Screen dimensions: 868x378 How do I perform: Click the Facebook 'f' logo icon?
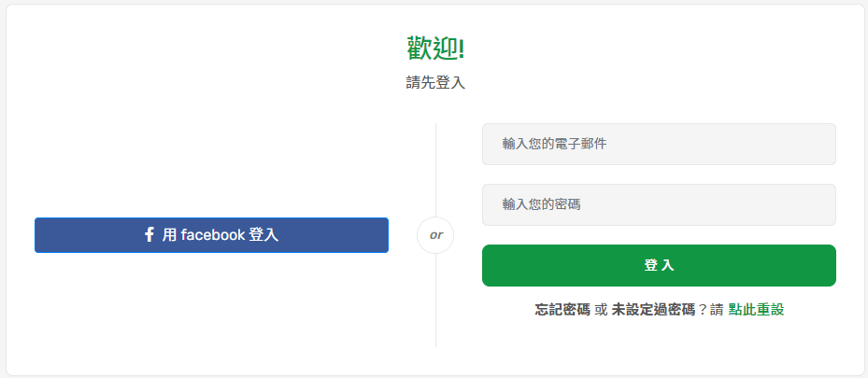pos(149,235)
